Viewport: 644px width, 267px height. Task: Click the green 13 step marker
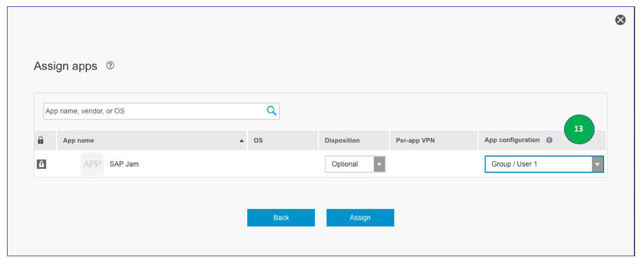pos(578,129)
